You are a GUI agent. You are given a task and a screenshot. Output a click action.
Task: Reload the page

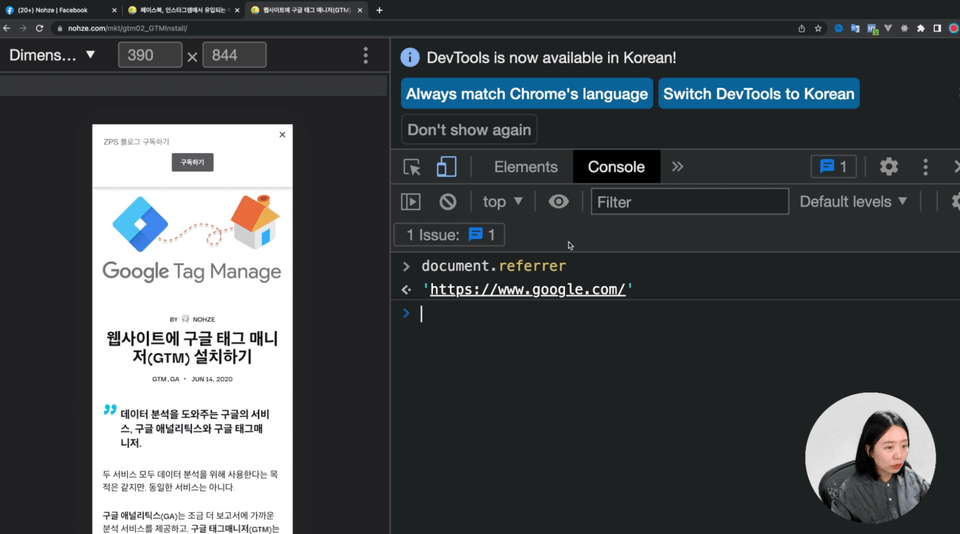39,28
